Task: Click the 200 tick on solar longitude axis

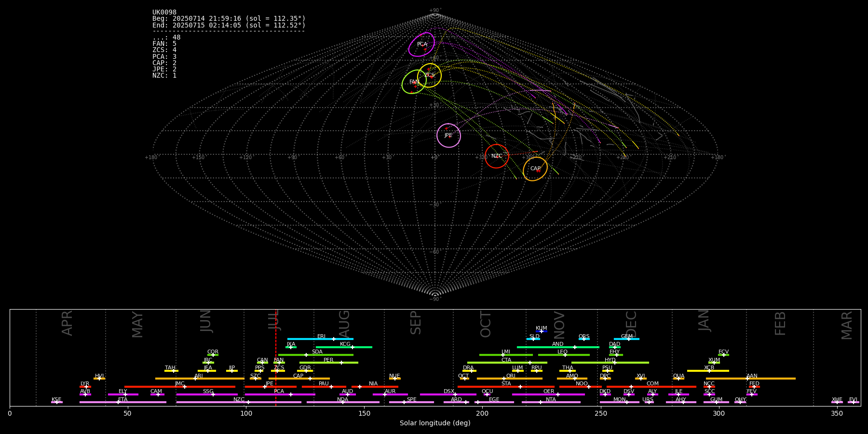Action: click(x=482, y=413)
